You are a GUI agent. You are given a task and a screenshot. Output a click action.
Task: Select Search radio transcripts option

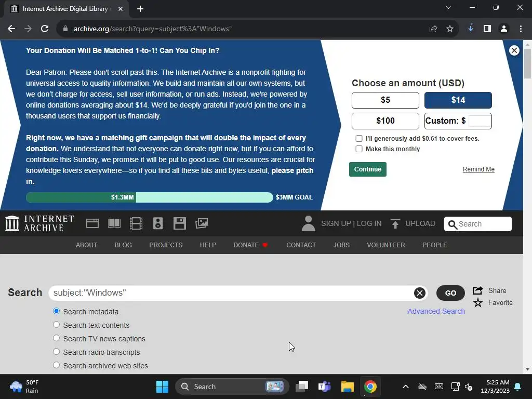pos(56,352)
